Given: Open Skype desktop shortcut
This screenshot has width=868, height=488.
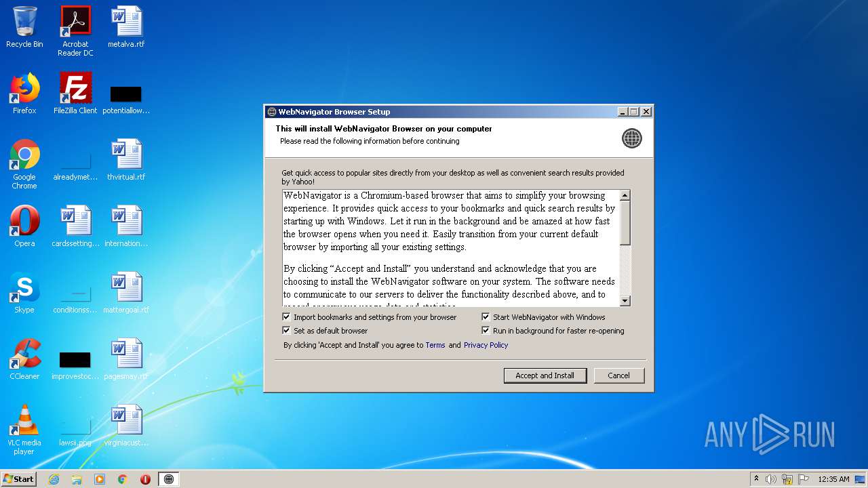Looking at the screenshot, I should tap(24, 293).
